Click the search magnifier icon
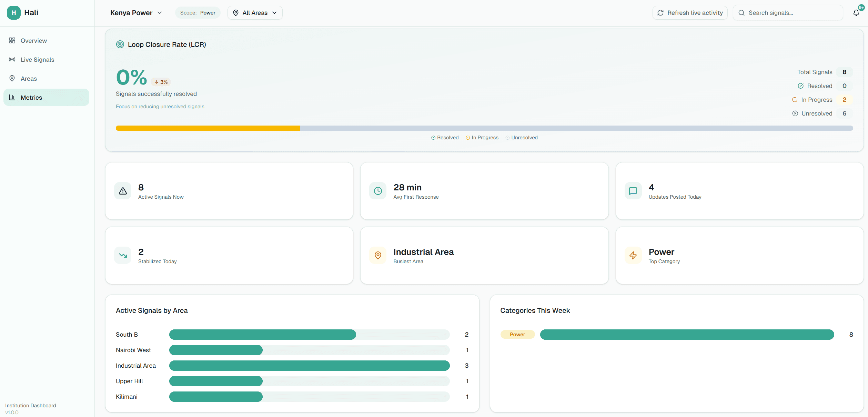The height and width of the screenshot is (417, 868). point(741,13)
